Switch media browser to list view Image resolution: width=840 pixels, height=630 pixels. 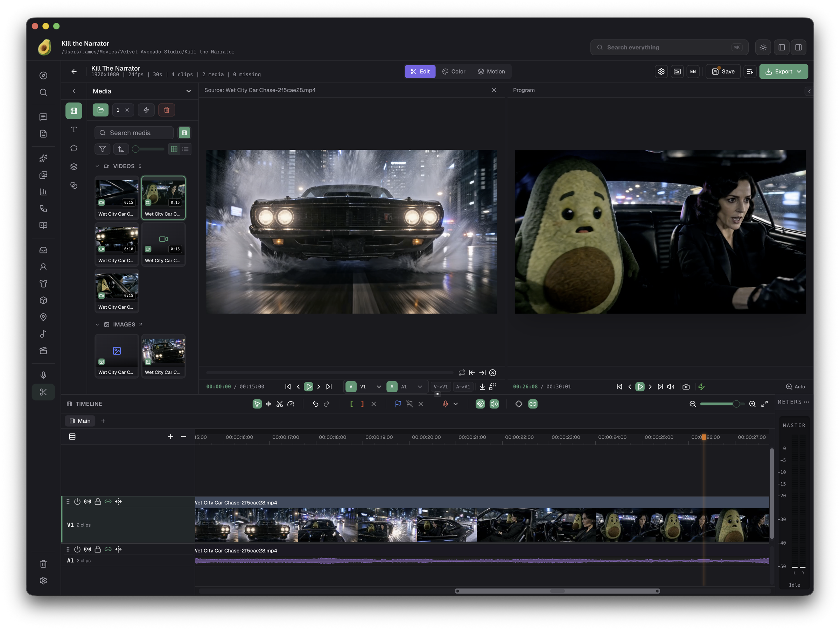coord(185,149)
